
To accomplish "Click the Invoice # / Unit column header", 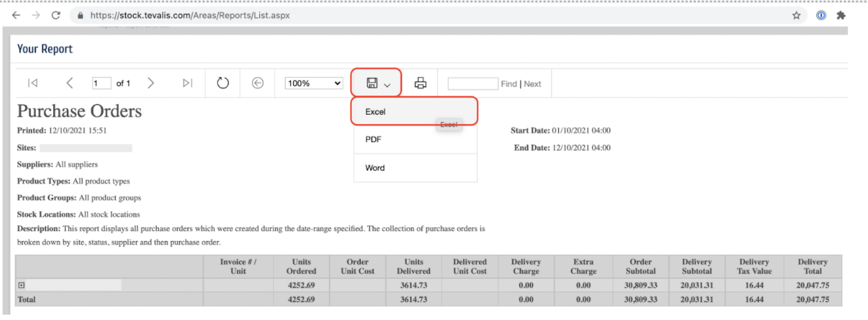I will tap(238, 266).
